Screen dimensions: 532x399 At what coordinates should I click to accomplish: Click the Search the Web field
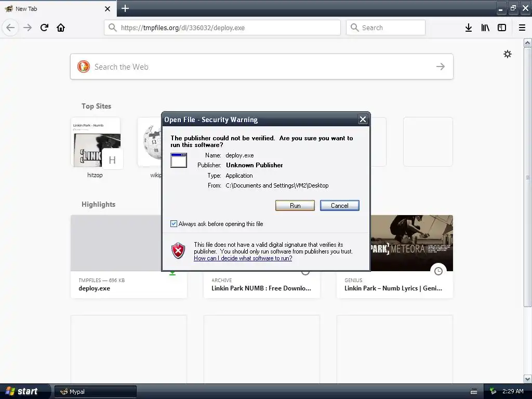(x=262, y=66)
